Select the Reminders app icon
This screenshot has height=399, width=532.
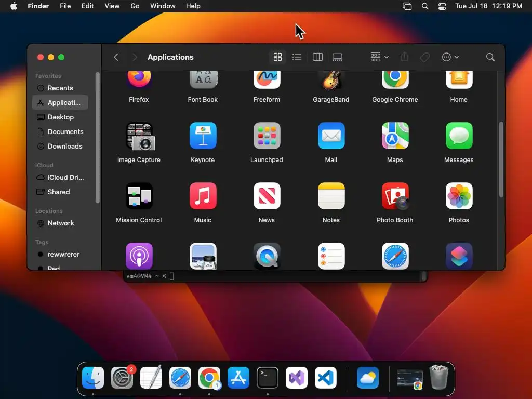(331, 256)
